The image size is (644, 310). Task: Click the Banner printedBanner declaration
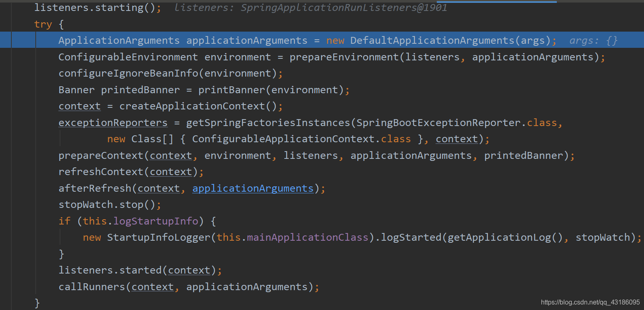point(119,90)
